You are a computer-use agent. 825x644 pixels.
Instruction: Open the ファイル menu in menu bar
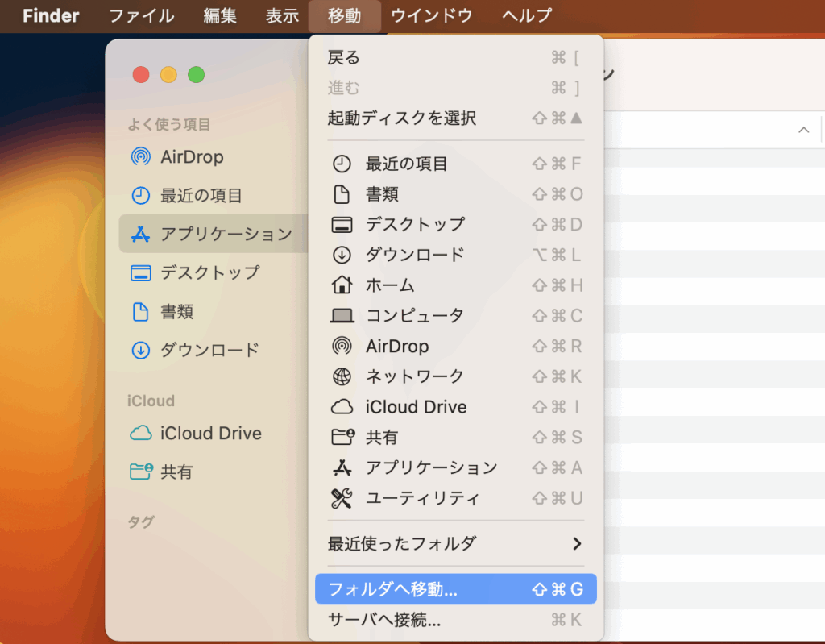pyautogui.click(x=141, y=16)
